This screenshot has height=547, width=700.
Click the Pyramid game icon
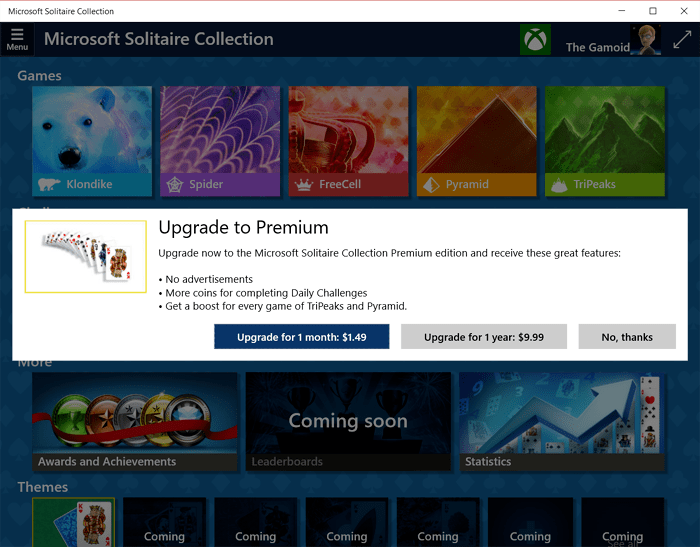coord(431,185)
